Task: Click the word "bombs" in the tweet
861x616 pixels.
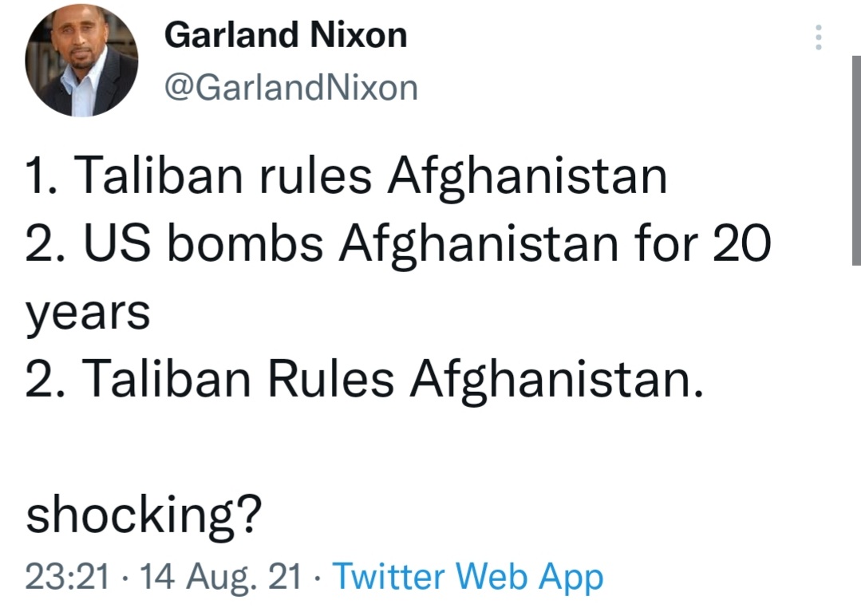Action: [x=245, y=243]
